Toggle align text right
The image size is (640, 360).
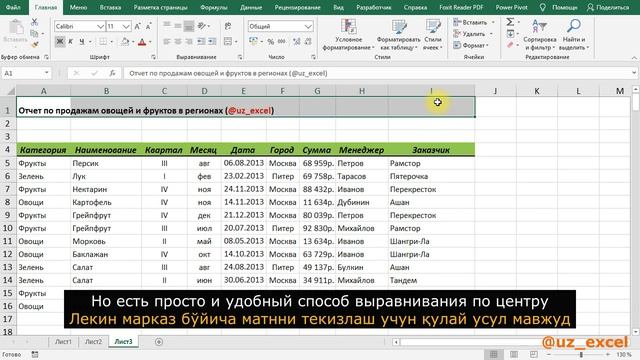point(189,42)
